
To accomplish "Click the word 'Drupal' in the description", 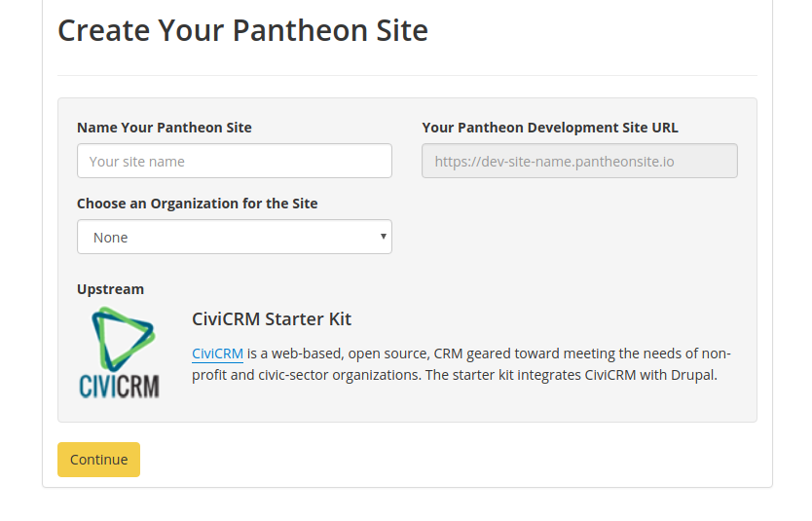I will point(692,375).
